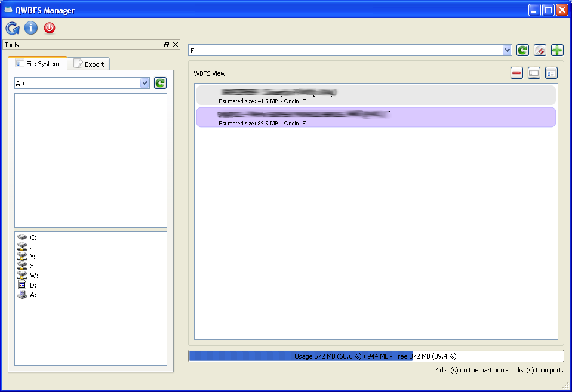Close the Tools dock panel
This screenshot has width=572, height=392.
[x=176, y=45]
